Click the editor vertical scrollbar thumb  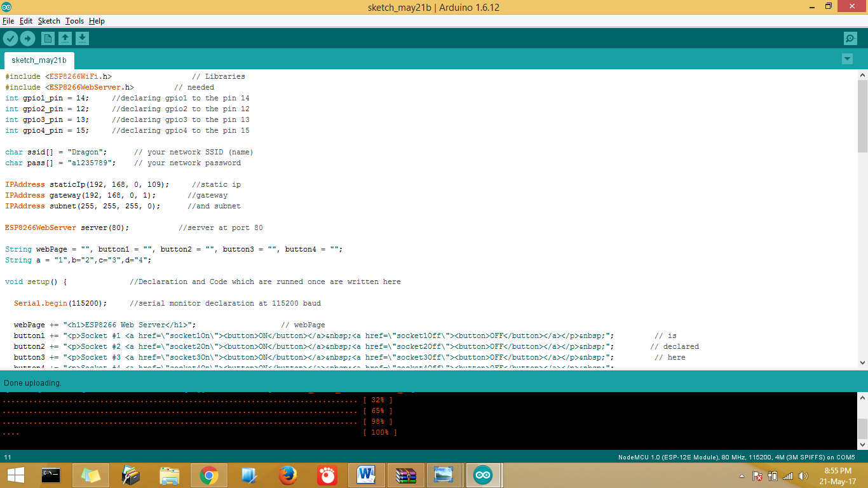(862, 116)
